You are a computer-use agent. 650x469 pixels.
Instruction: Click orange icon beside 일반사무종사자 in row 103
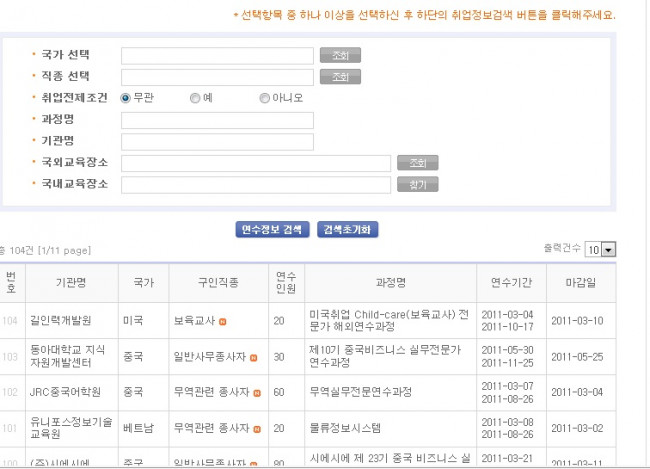point(254,357)
